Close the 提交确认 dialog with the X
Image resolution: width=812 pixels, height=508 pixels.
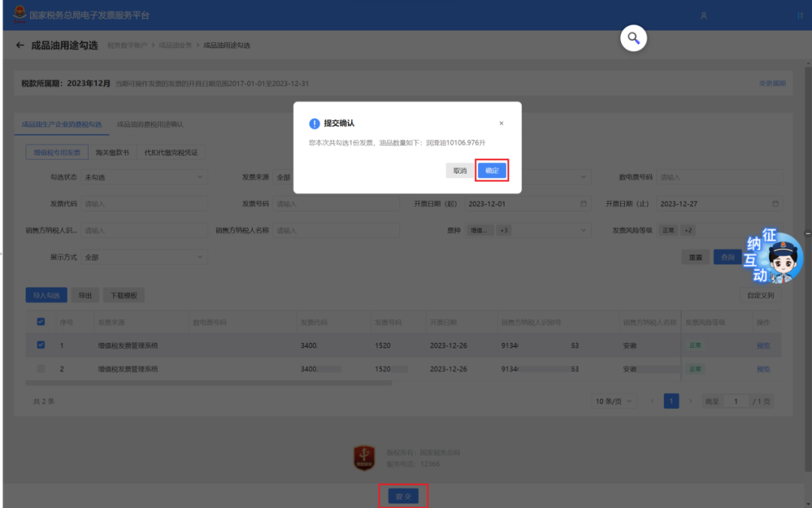point(501,123)
